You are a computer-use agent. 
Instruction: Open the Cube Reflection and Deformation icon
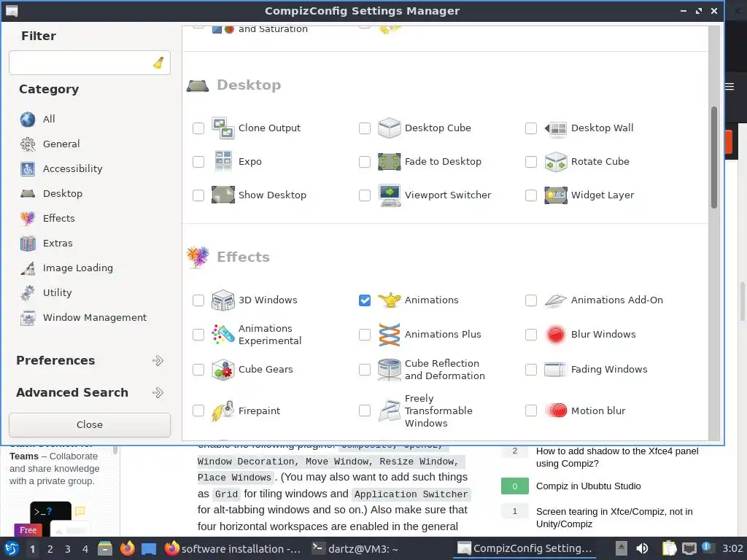390,370
